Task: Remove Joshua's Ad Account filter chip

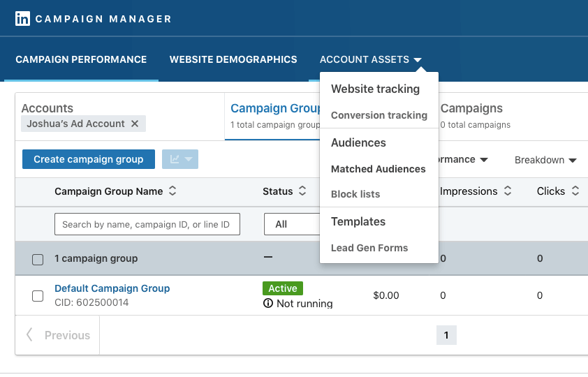Action: point(135,124)
